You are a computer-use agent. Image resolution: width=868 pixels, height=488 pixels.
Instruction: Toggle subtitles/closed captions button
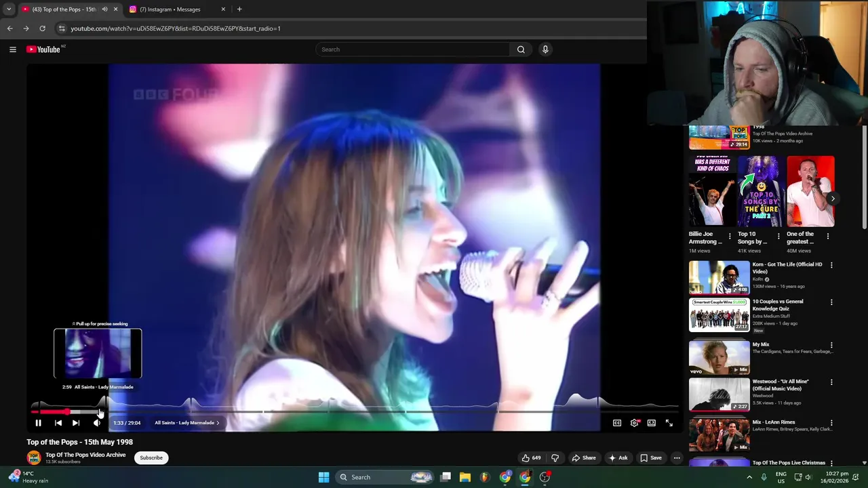coord(617,423)
